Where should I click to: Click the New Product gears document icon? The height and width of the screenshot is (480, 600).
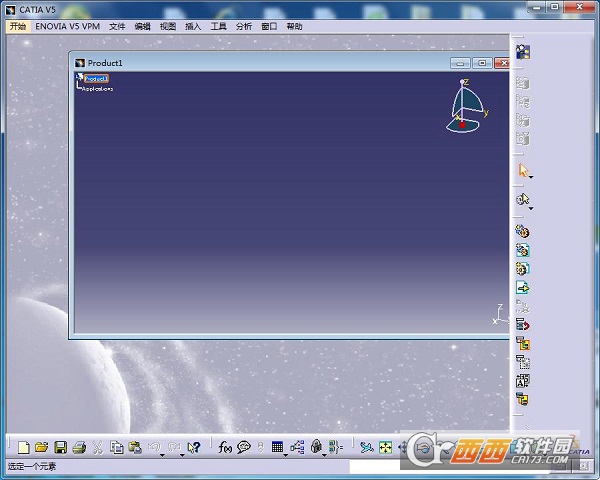[x=523, y=250]
